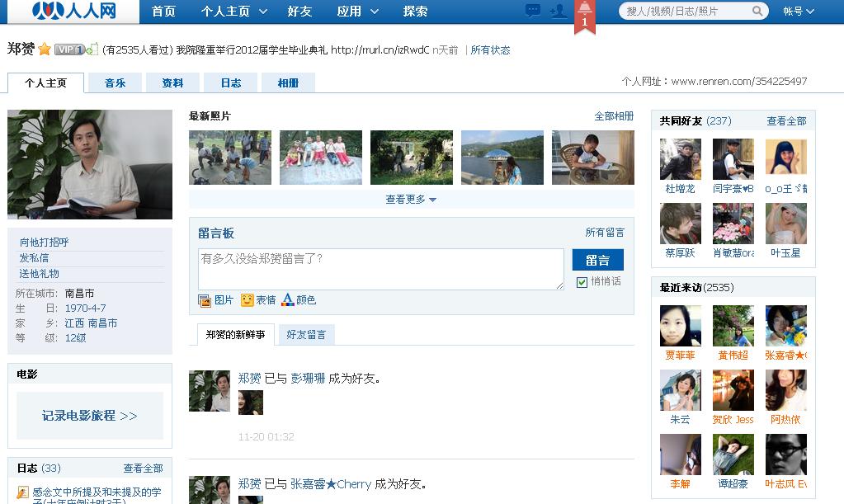This screenshot has height=504, width=844.
Task: Open the first latest photo thumbnail
Action: pyautogui.click(x=230, y=157)
